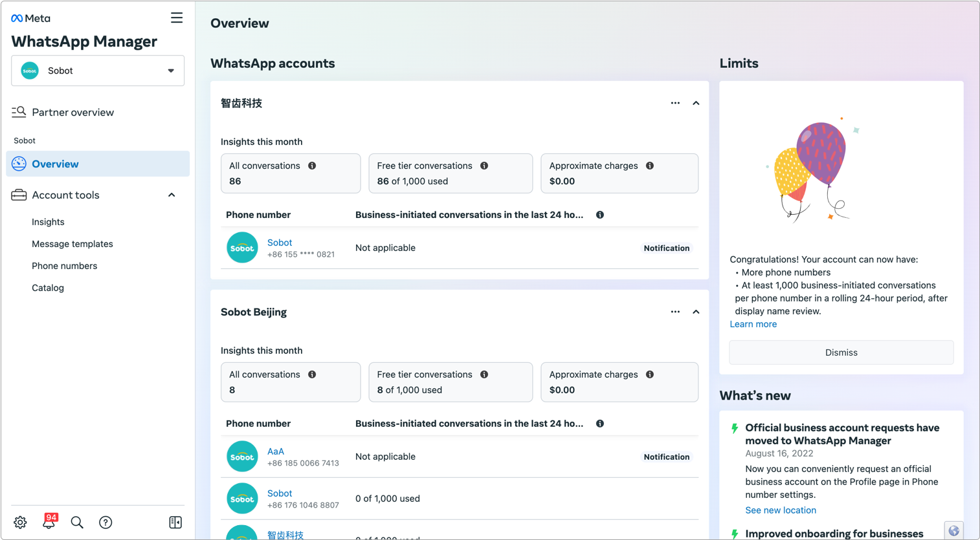Open the help question mark icon
Image resolution: width=980 pixels, height=540 pixels.
[106, 523]
